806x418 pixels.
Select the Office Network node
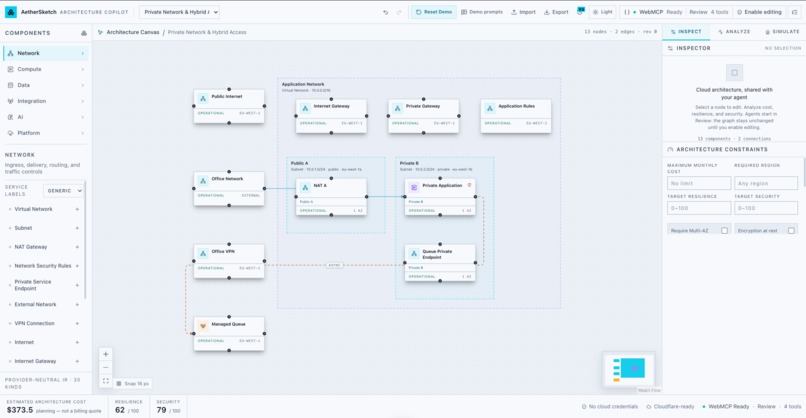coord(229,188)
